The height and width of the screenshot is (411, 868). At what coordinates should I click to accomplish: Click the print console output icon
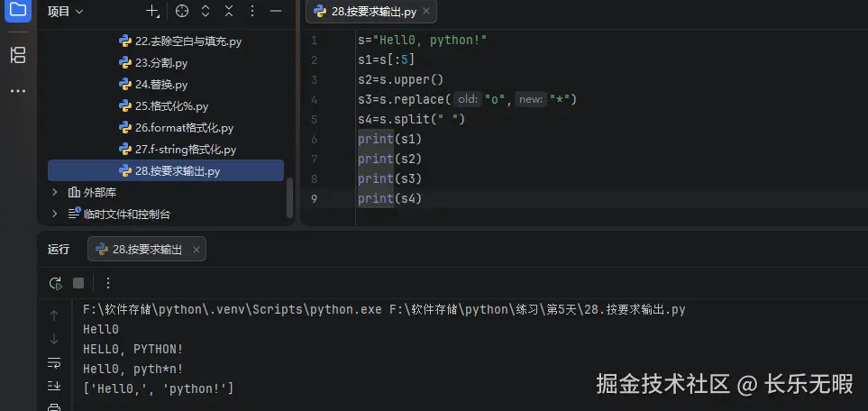[54, 407]
